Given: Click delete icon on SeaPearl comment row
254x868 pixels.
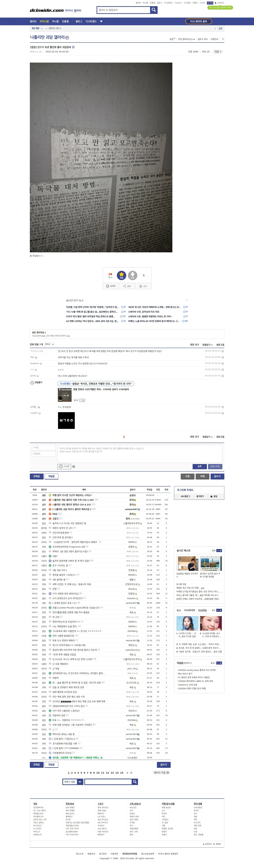Looking at the screenshot, I should point(223,364).
